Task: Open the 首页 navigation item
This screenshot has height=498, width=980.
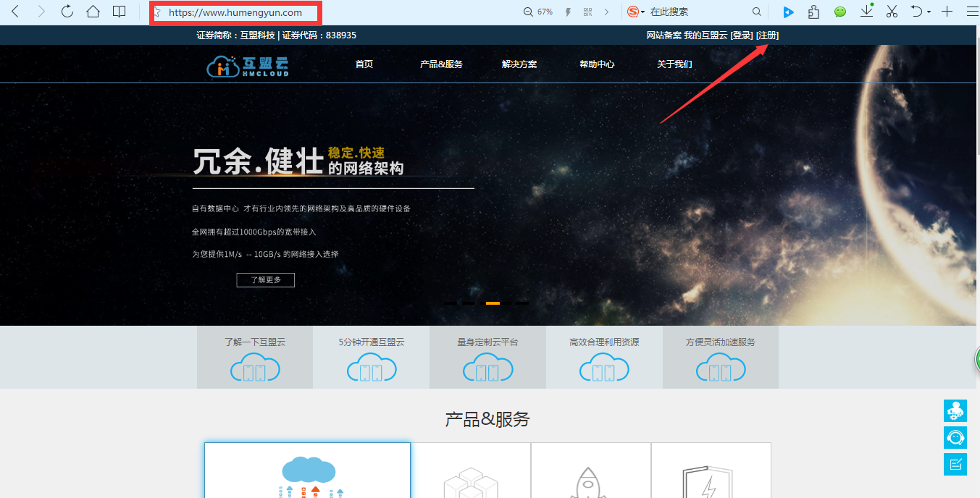Action: (364, 64)
